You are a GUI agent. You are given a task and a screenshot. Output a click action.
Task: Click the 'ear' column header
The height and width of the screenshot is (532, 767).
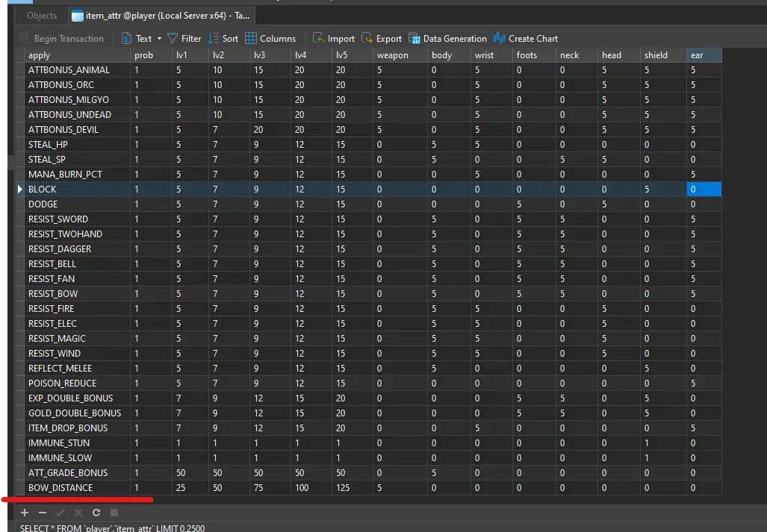704,55
